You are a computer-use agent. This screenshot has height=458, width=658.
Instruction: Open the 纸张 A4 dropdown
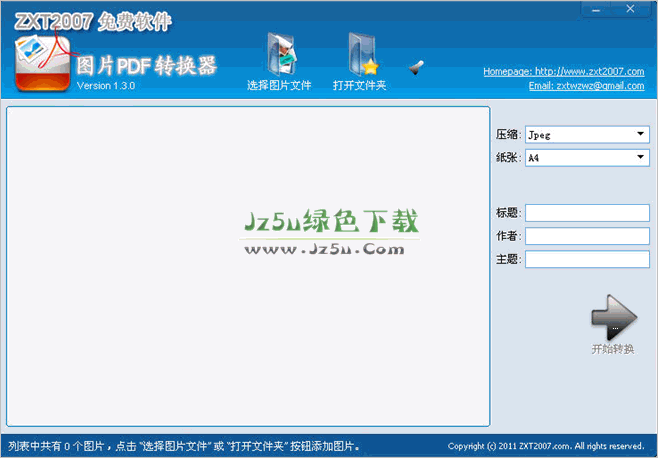(587, 158)
